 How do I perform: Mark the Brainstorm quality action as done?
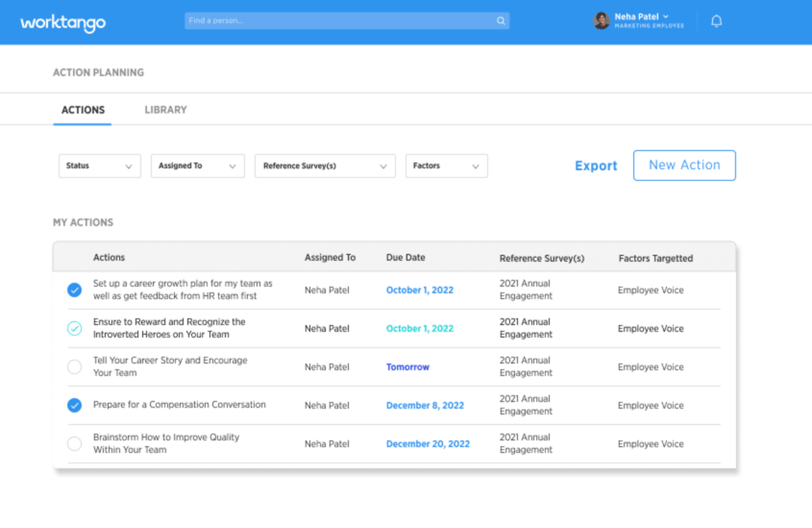pos(74,444)
